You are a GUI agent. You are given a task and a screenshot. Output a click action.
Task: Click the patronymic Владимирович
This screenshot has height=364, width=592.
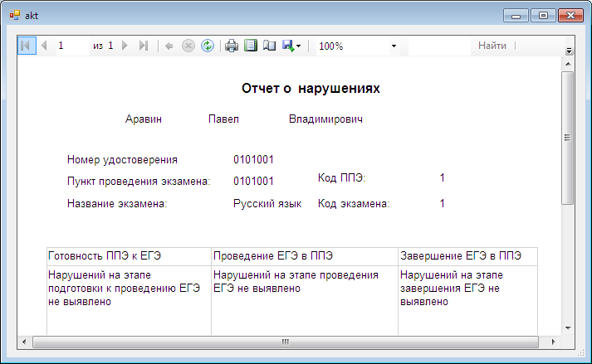pos(325,119)
